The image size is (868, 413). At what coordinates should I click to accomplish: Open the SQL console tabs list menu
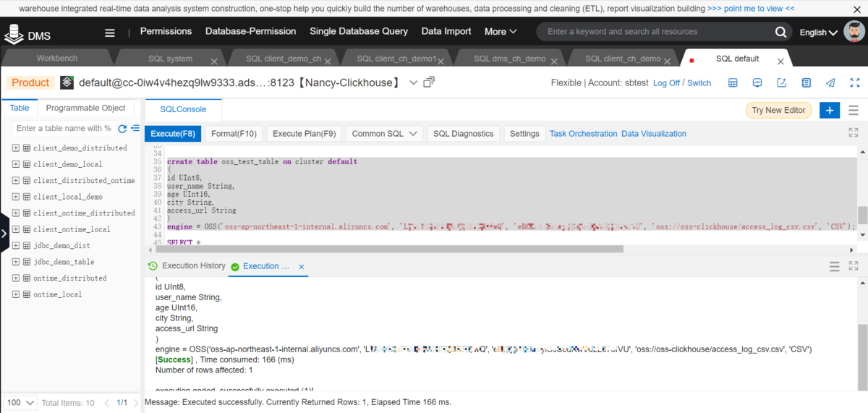(854, 111)
